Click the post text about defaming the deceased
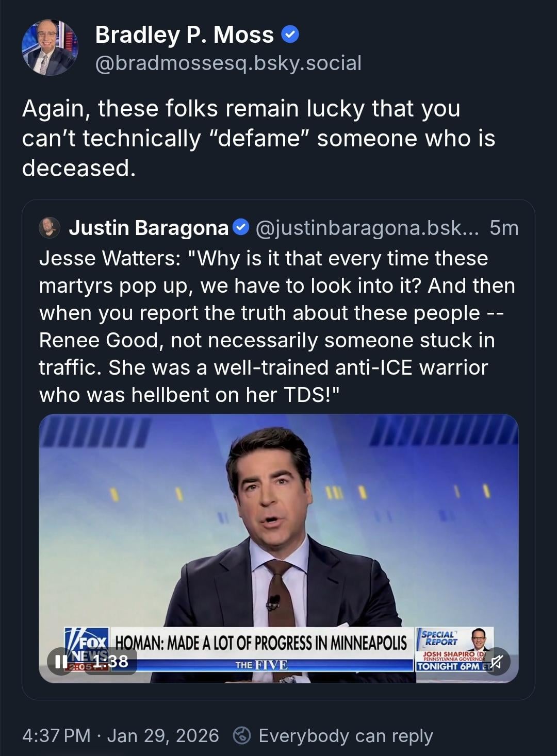 (x=258, y=138)
